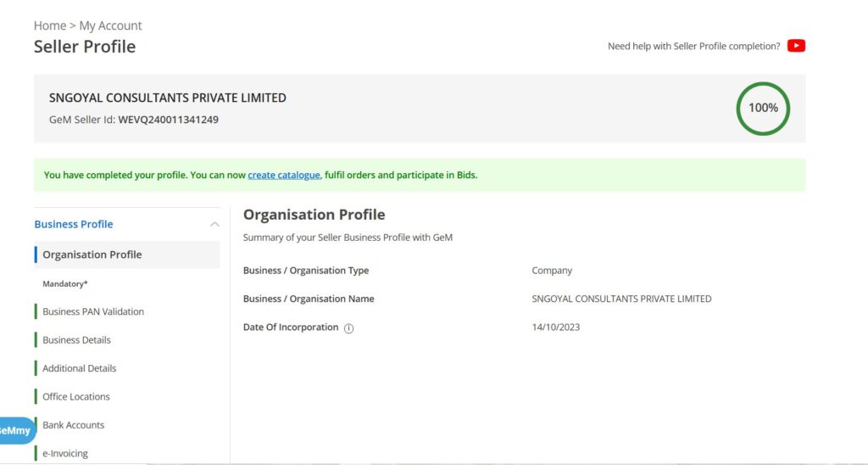Click the Date Of Incorporation info icon
This screenshot has height=465, width=868.
pyautogui.click(x=348, y=328)
